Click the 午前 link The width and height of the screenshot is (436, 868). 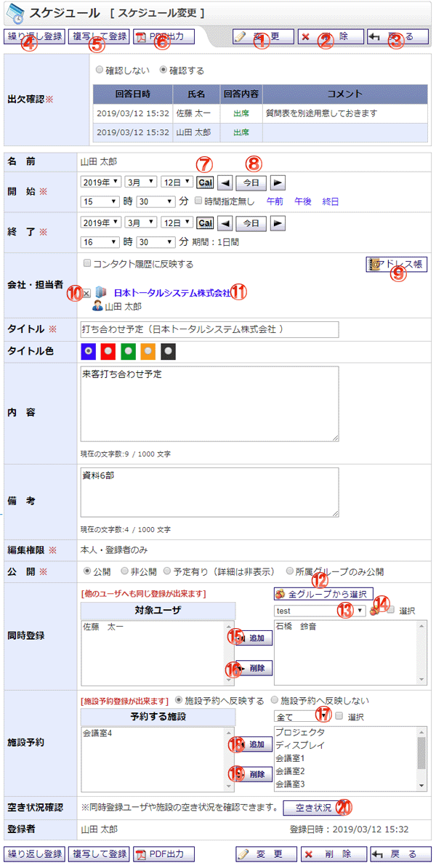tap(275, 201)
